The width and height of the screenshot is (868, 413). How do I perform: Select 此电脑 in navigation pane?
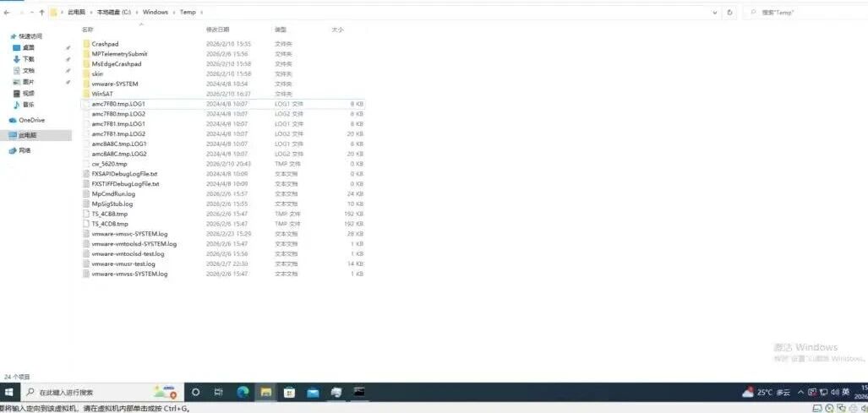point(27,135)
